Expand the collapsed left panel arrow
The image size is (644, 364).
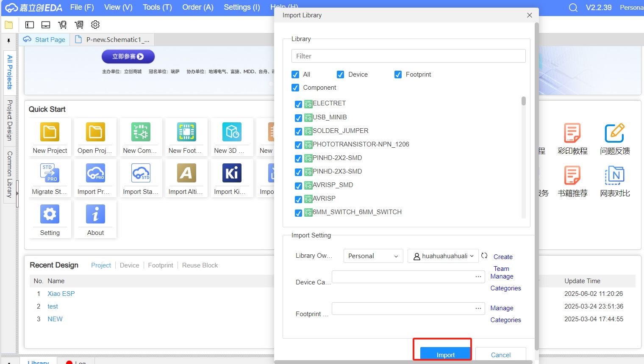click(17, 193)
